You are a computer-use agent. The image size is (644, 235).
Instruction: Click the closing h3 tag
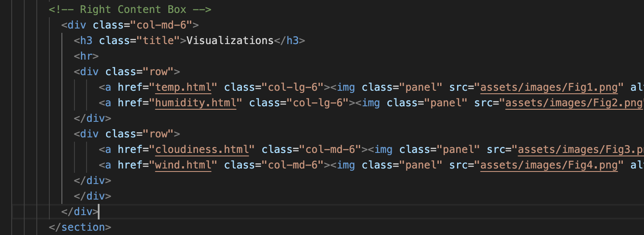click(x=290, y=41)
